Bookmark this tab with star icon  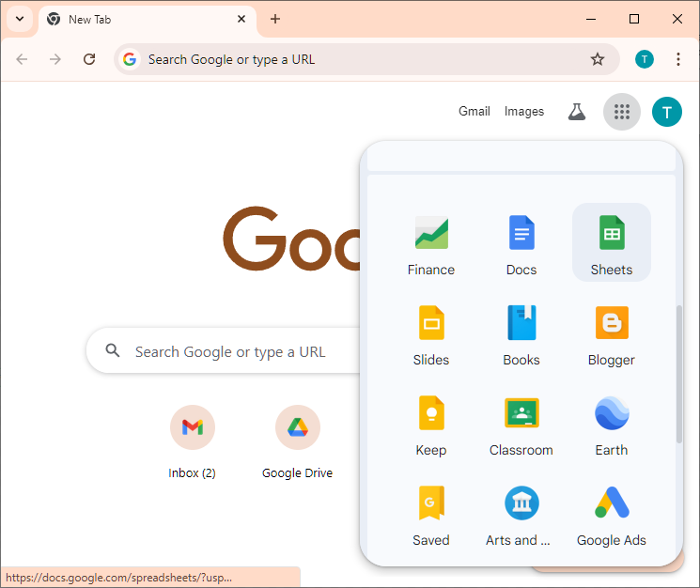598,59
